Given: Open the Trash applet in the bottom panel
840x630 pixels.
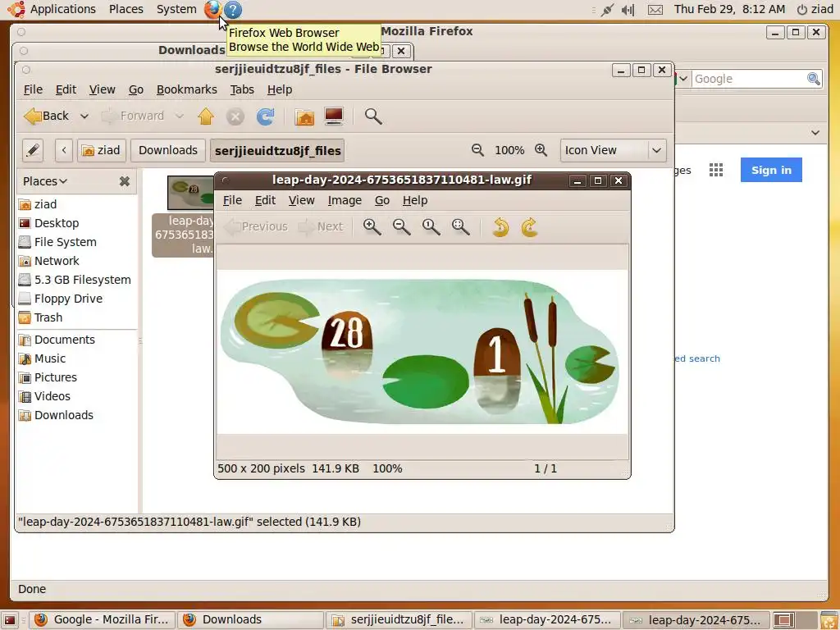Looking at the screenshot, I should [x=829, y=620].
